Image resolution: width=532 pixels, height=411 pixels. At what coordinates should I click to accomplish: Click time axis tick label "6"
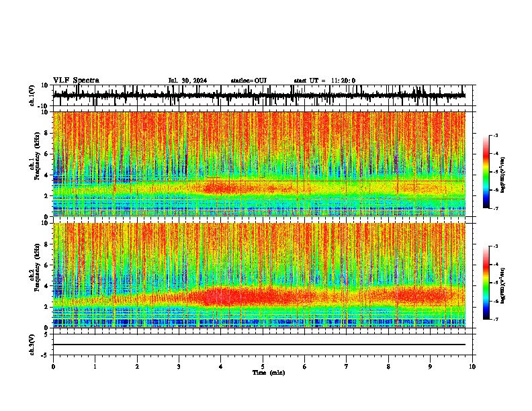pos(305,367)
